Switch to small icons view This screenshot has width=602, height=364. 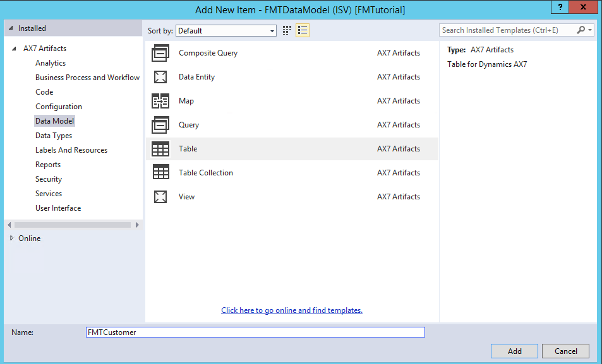pos(287,30)
